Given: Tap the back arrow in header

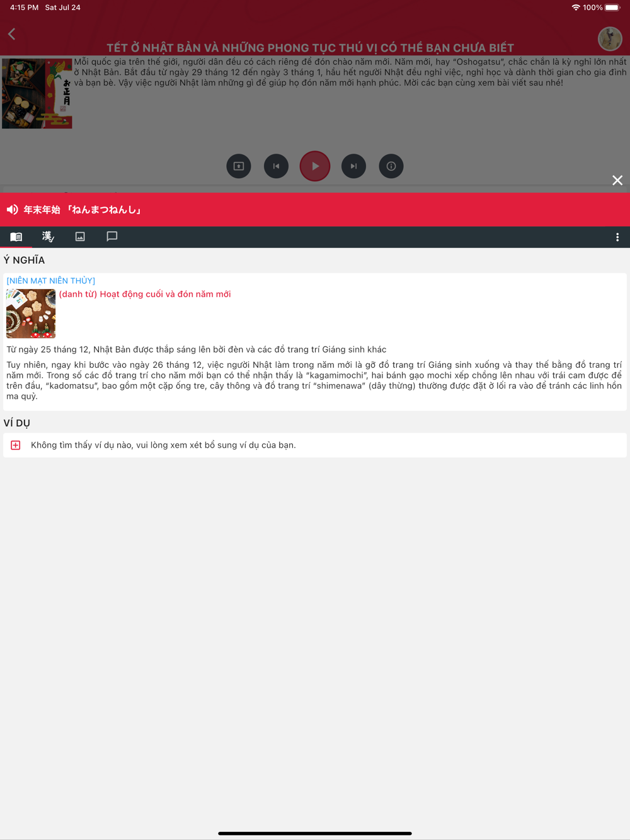Looking at the screenshot, I should point(12,34).
